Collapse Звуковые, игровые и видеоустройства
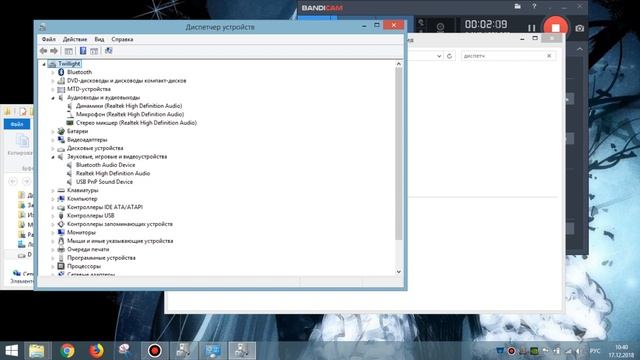640x360 pixels. pos(53,157)
